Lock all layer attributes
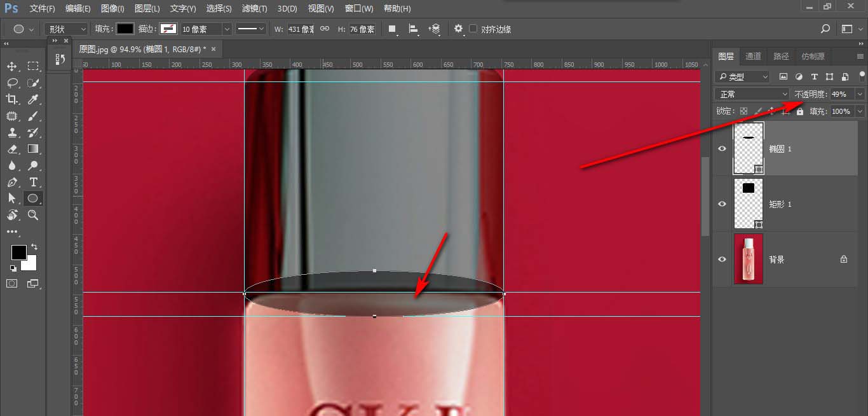Screen dimensions: 868x416 (799, 111)
